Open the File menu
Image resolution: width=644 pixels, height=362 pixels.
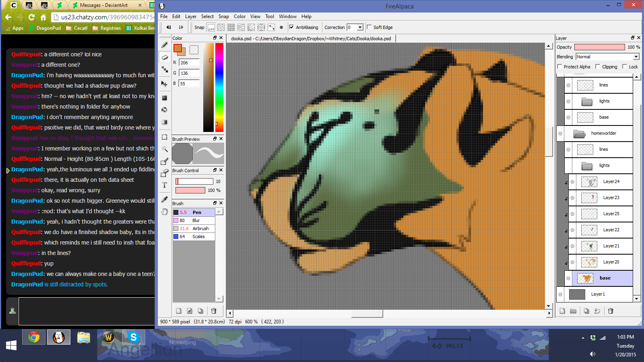pos(164,16)
